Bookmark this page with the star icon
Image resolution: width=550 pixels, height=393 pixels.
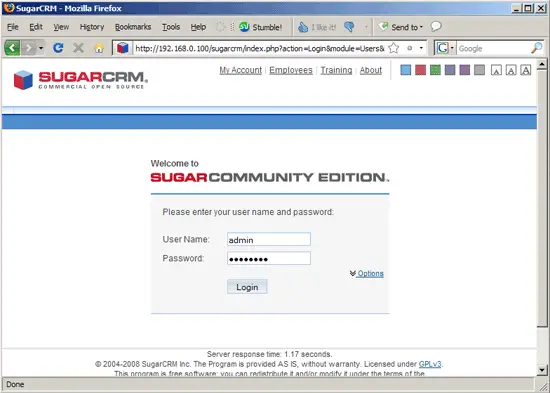coord(394,48)
